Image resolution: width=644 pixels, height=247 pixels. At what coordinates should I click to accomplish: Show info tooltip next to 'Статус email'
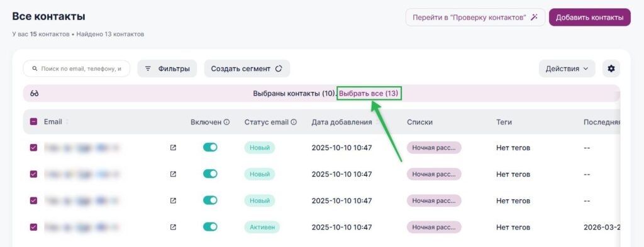coord(294,123)
